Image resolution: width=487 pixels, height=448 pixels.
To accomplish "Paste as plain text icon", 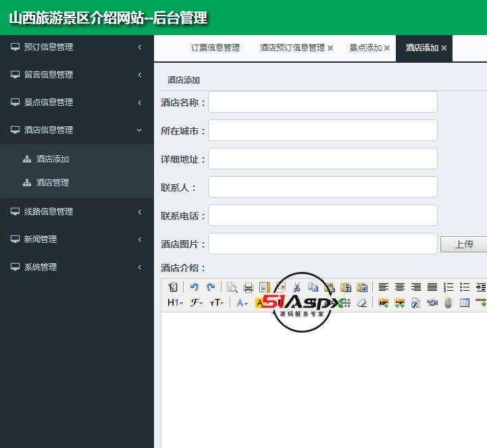I will click(x=346, y=287).
